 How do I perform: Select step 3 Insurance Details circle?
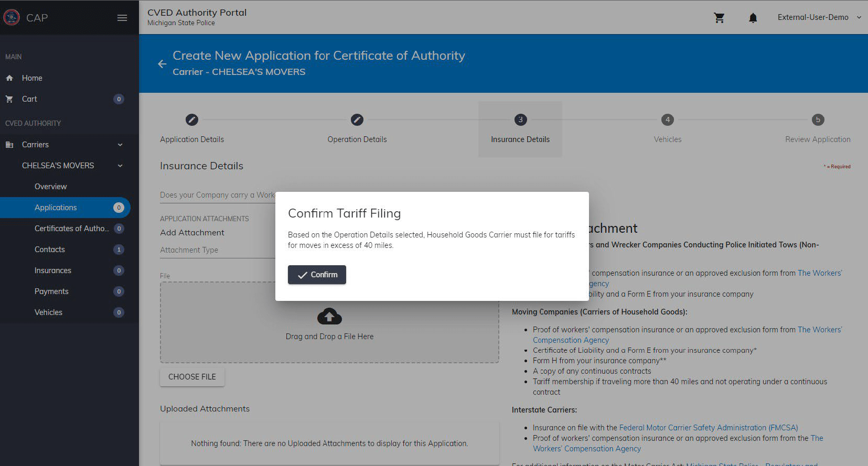click(520, 120)
